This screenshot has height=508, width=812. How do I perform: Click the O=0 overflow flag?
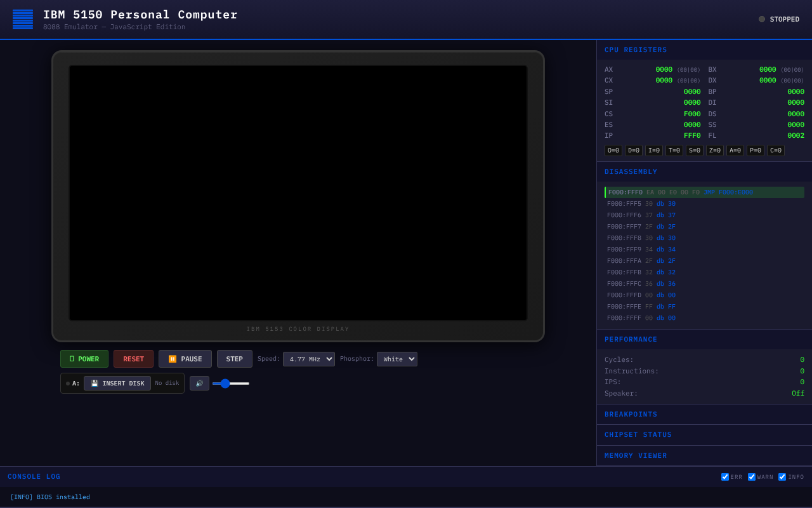click(x=613, y=150)
